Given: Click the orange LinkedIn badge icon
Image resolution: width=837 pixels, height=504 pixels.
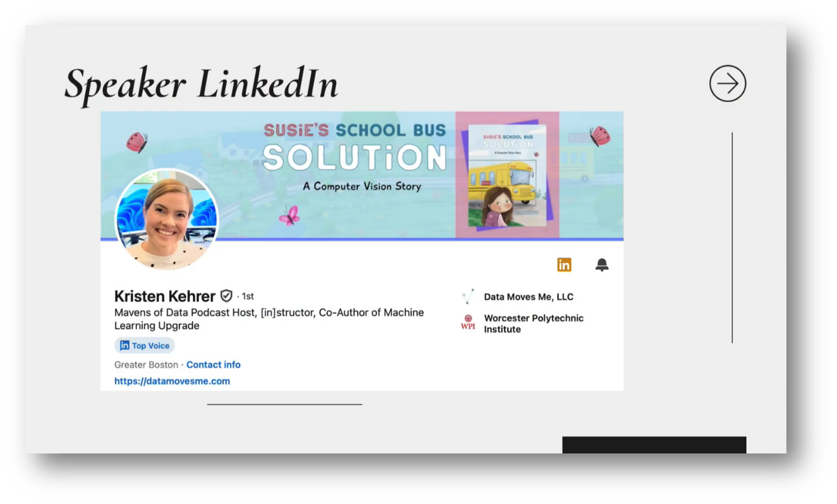Looking at the screenshot, I should [x=564, y=265].
